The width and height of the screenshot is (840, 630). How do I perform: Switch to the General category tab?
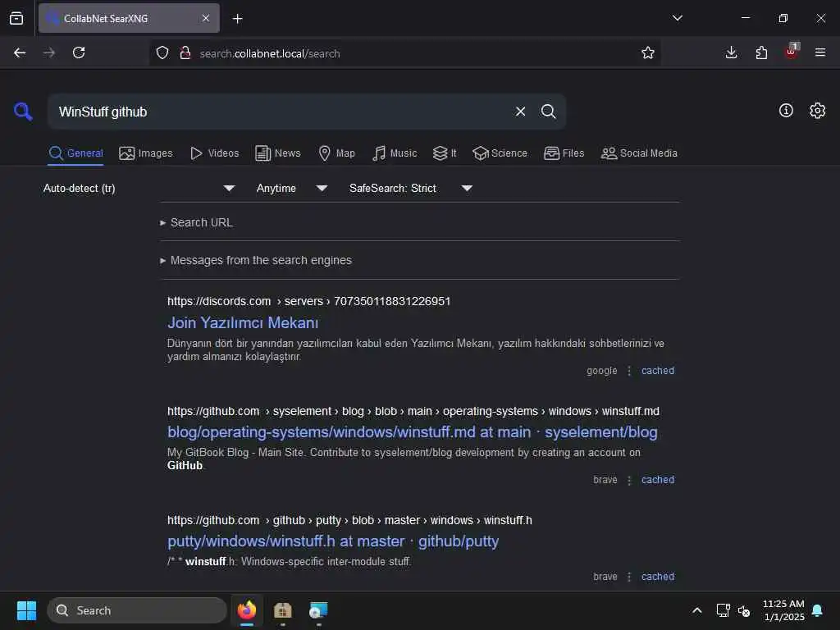click(75, 153)
